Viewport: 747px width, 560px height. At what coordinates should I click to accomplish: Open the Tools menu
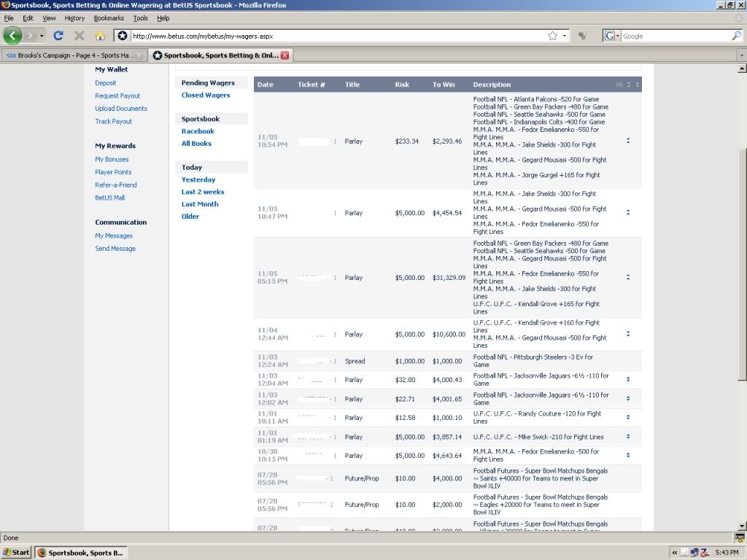(141, 18)
